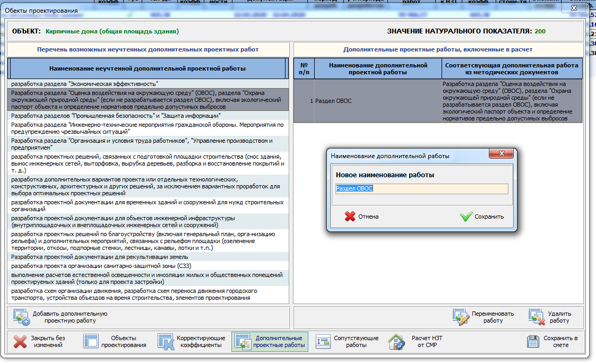Select row about временных зданий и сооружений
Viewport: 596px width, 364px height.
click(x=148, y=205)
